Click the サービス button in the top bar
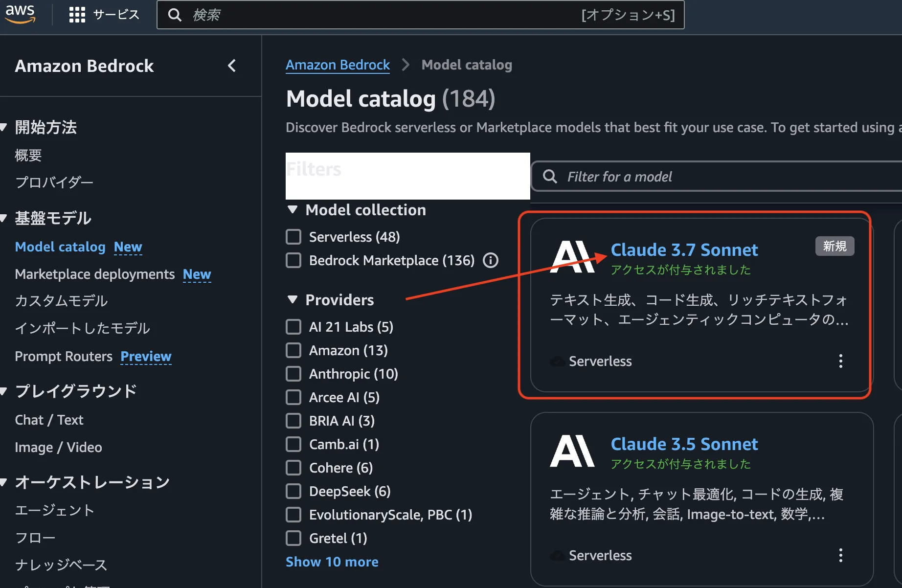 (x=116, y=15)
